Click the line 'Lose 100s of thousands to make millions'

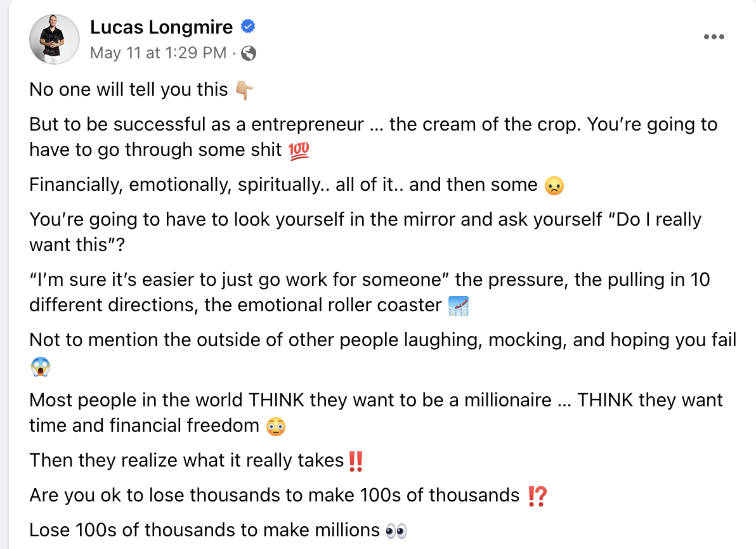click(204, 530)
